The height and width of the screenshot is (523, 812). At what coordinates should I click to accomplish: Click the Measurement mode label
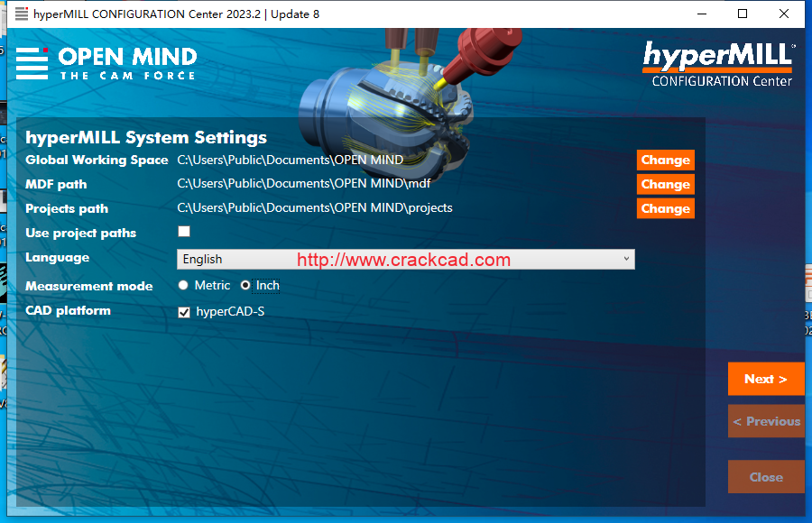pos(89,287)
